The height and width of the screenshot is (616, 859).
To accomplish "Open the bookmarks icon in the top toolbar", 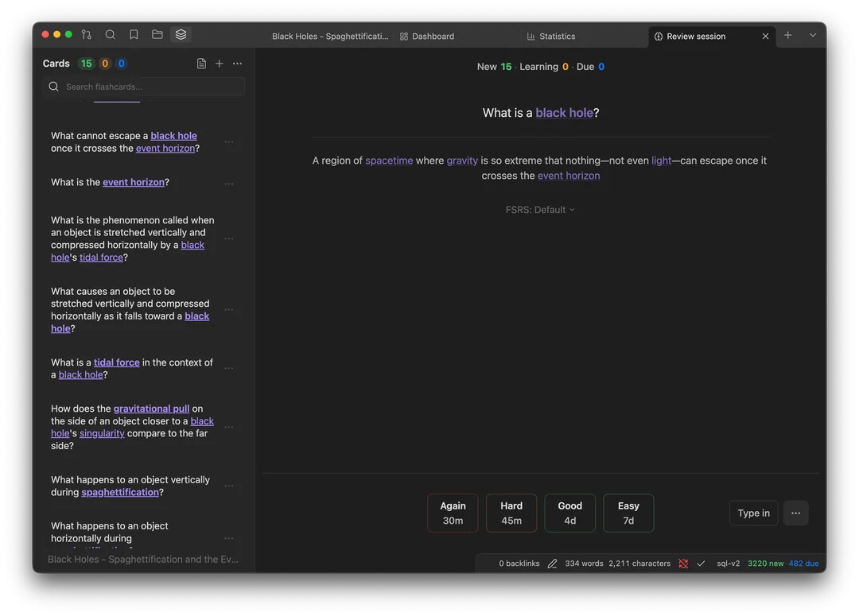I will click(x=134, y=35).
